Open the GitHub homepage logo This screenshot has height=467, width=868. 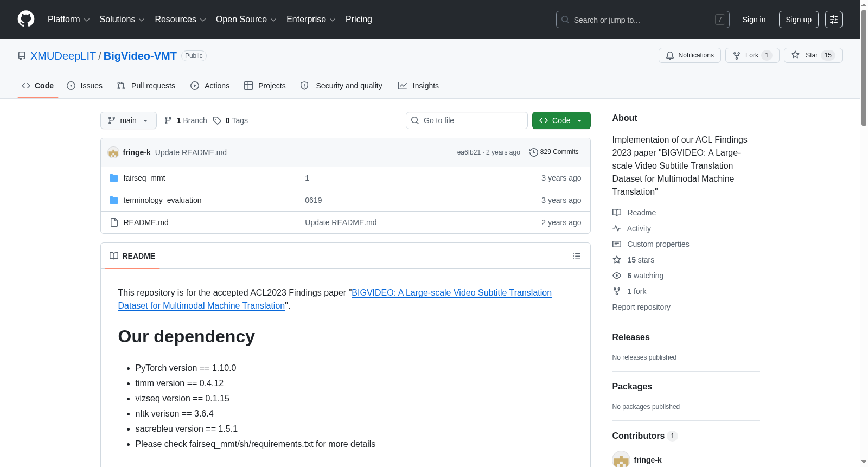click(x=26, y=19)
